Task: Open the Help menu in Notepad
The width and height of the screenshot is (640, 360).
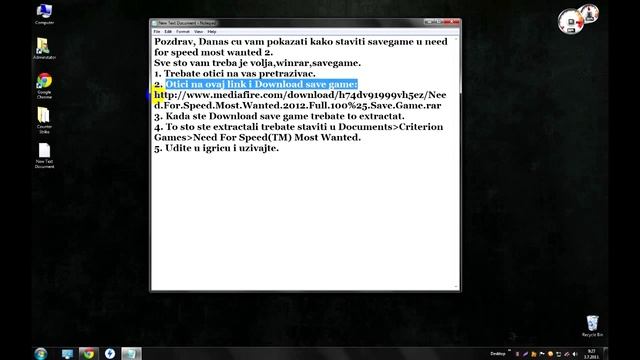Action: tap(211, 31)
